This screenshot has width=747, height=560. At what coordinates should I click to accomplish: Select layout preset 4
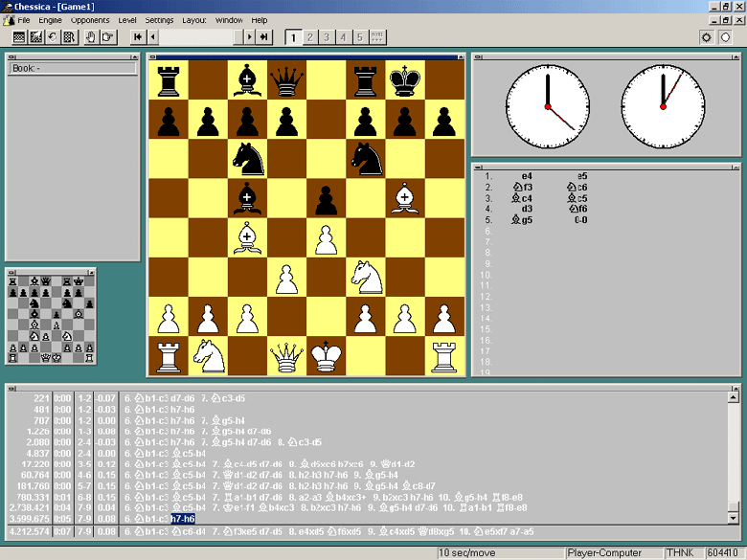344,37
